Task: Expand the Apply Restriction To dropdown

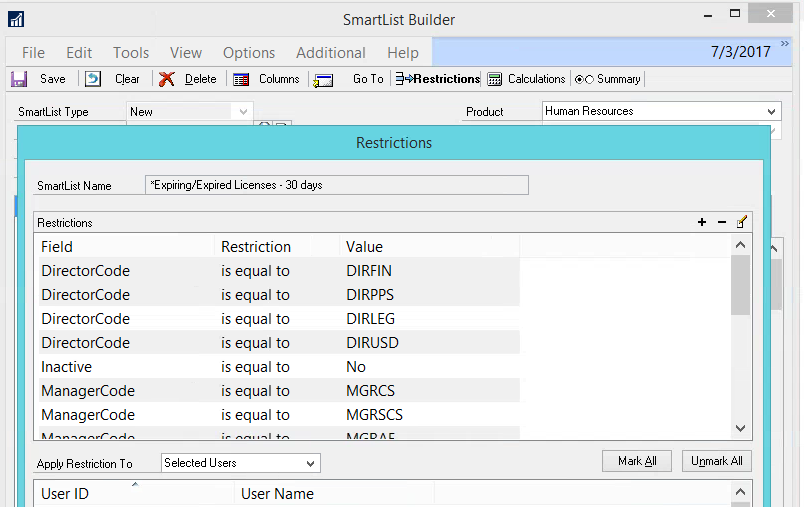Action: pos(310,463)
